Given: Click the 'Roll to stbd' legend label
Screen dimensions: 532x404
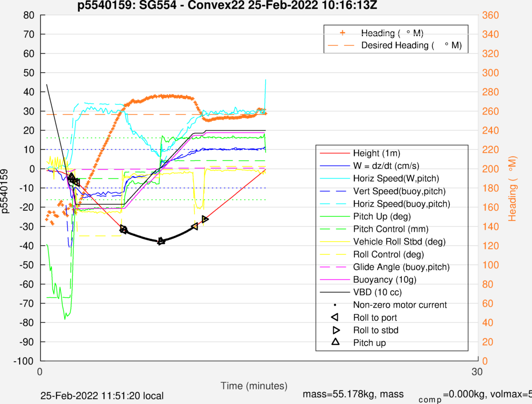Looking at the screenshot, I should 376,330.
